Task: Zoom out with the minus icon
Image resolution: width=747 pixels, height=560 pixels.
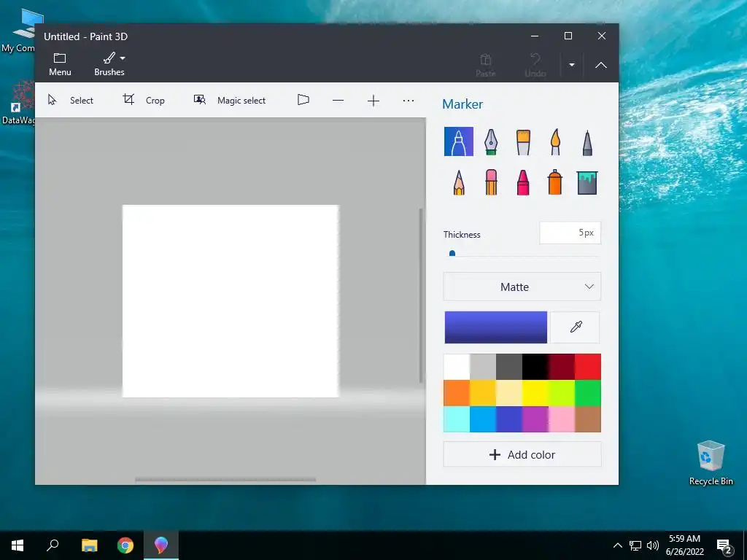Action: 338,101
